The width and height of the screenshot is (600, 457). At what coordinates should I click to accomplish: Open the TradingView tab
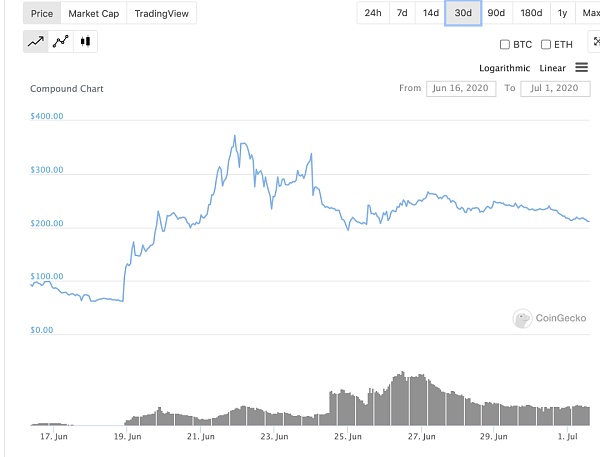pyautogui.click(x=160, y=13)
